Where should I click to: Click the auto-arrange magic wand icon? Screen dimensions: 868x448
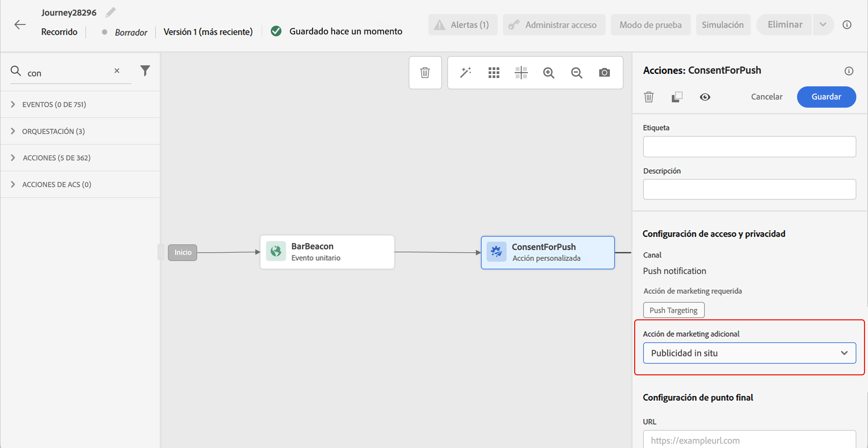(466, 72)
